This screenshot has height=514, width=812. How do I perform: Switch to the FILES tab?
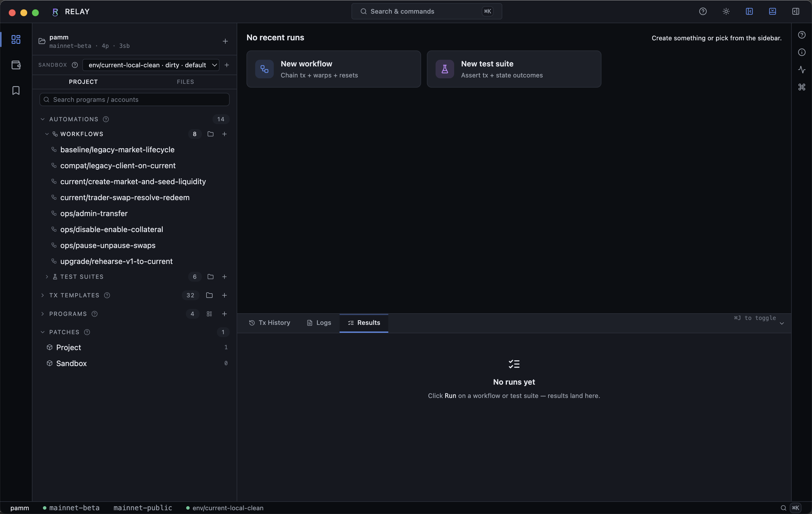pos(186,82)
